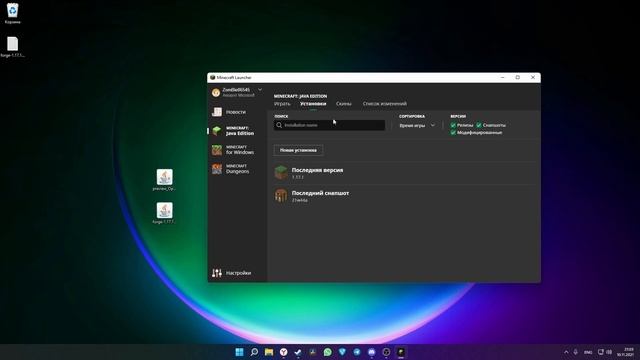Select the preview_Op... Java file on desktop
Viewport: 640px width, 360px height.
tap(164, 180)
